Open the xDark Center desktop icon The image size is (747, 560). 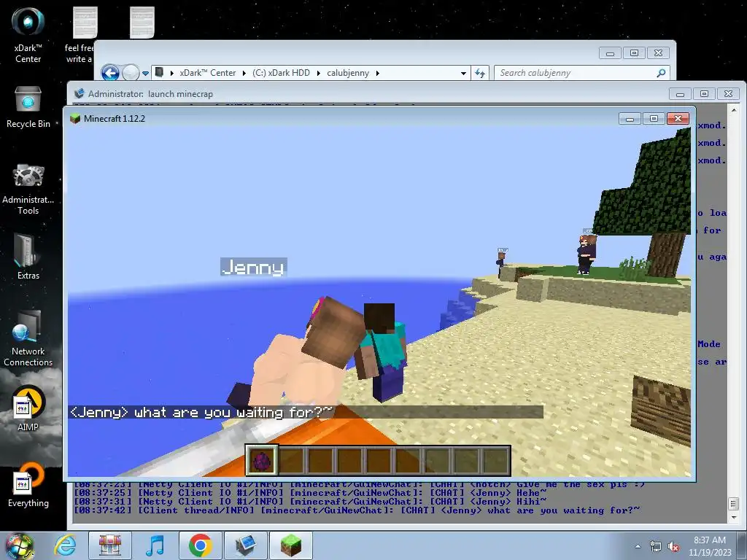click(x=28, y=34)
